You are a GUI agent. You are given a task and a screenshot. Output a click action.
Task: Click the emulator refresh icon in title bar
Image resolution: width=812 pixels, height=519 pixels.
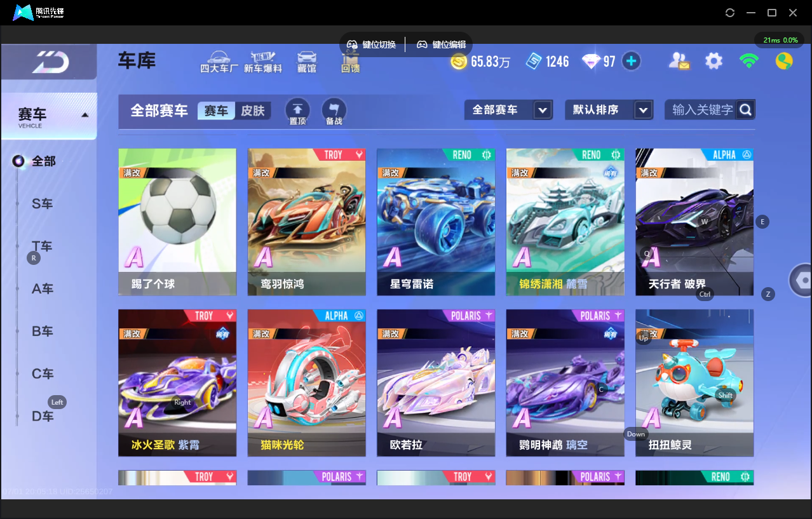click(730, 13)
